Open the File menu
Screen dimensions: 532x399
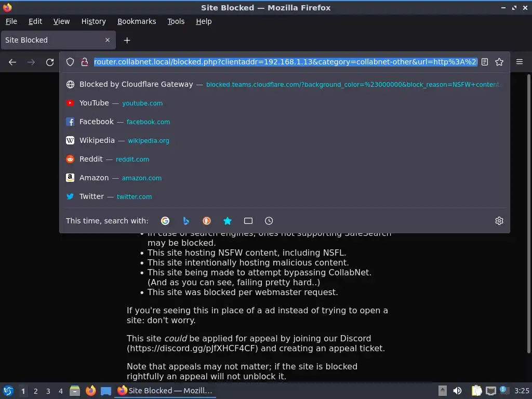(x=11, y=21)
